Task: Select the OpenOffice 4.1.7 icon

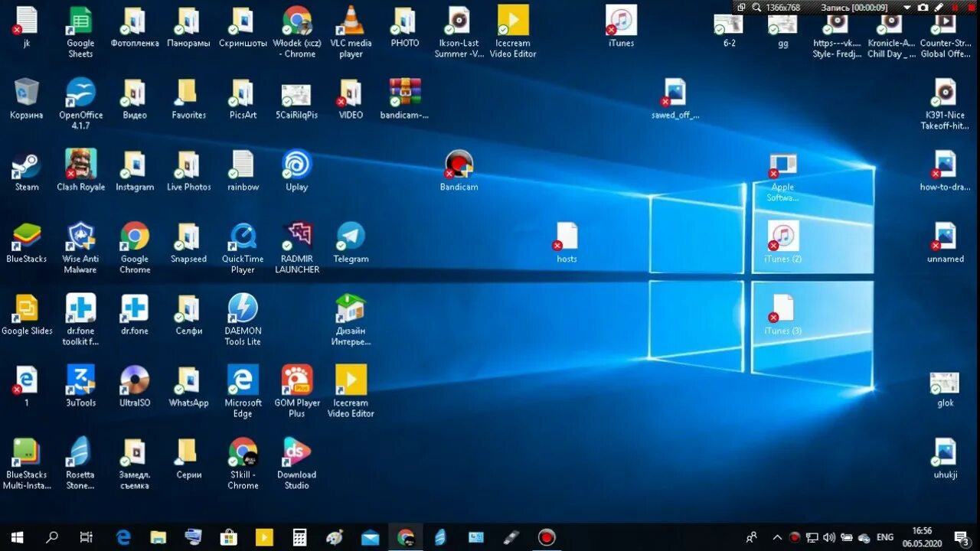Action: [x=80, y=103]
